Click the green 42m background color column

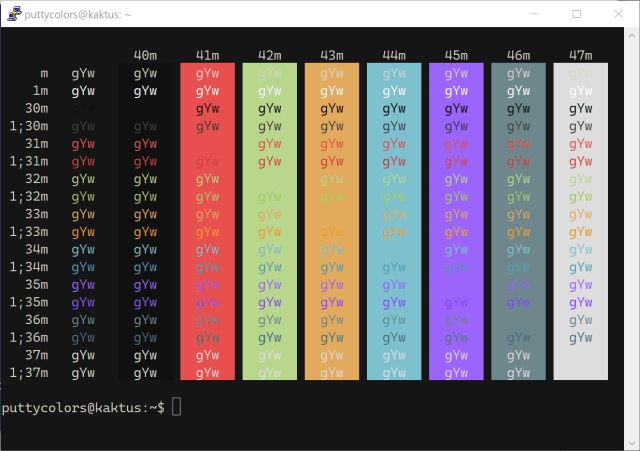coord(269,222)
